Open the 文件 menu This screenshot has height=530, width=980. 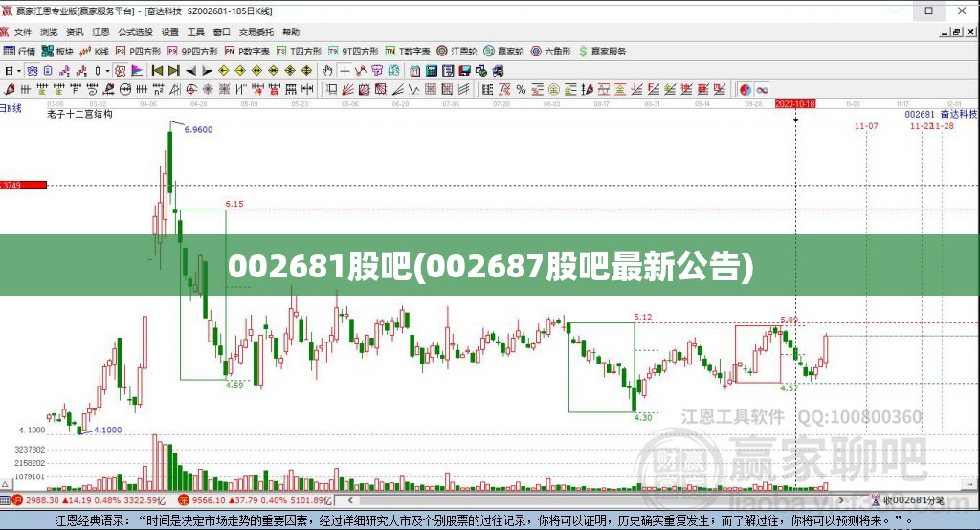pos(23,32)
